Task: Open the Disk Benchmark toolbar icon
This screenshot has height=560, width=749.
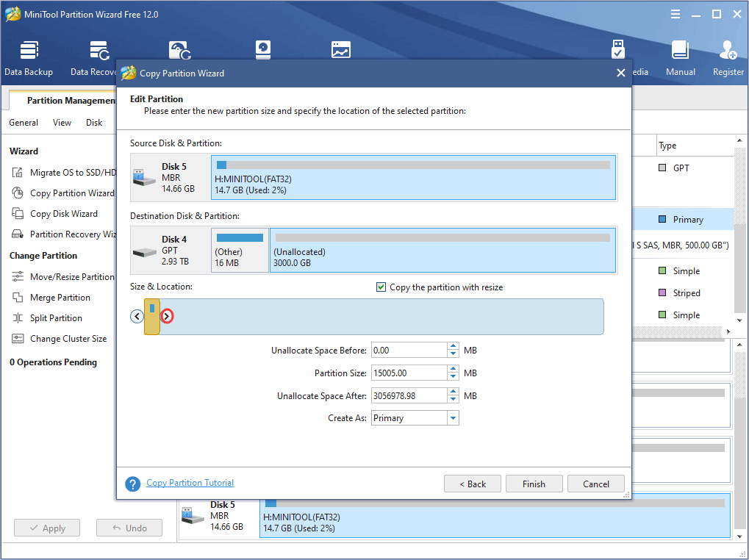Action: (x=262, y=50)
